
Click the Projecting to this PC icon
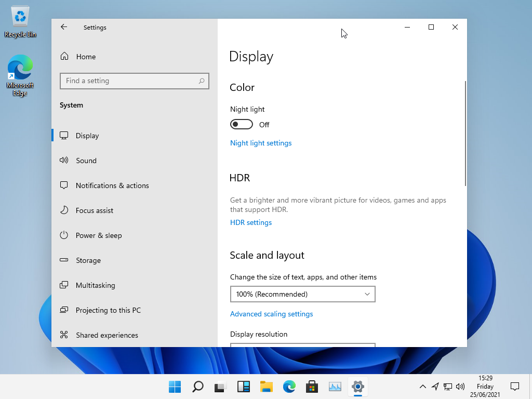[64, 310]
